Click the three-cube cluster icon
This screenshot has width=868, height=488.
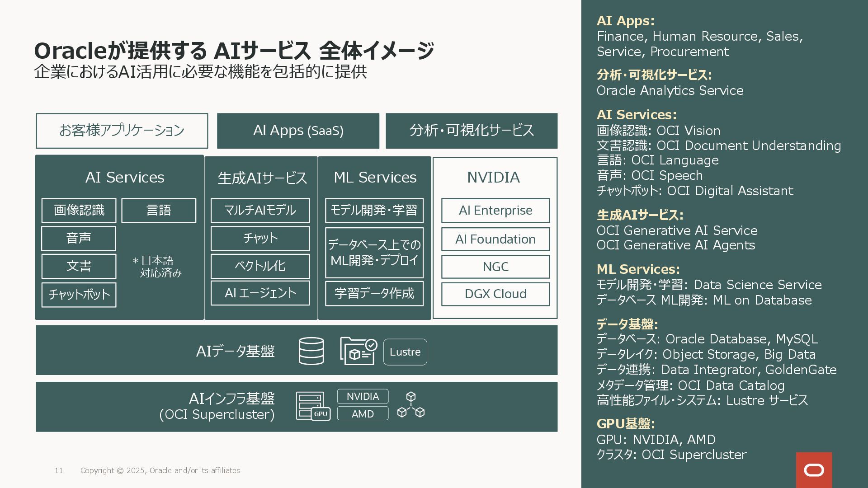(410, 405)
